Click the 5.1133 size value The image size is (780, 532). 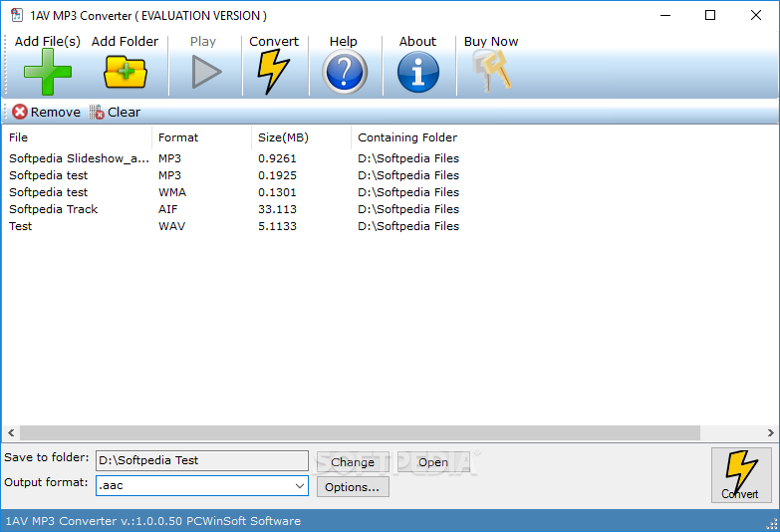(x=277, y=226)
